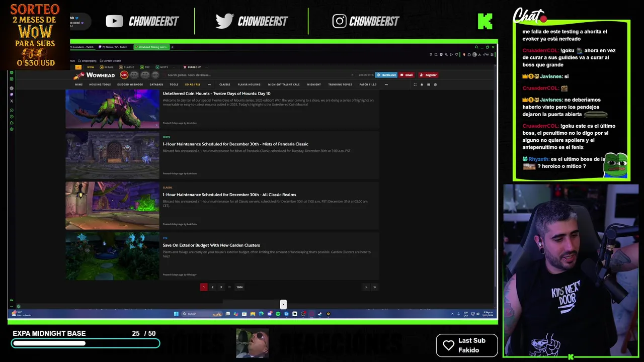Select the MISTS site tab

pyautogui.click(x=162, y=67)
